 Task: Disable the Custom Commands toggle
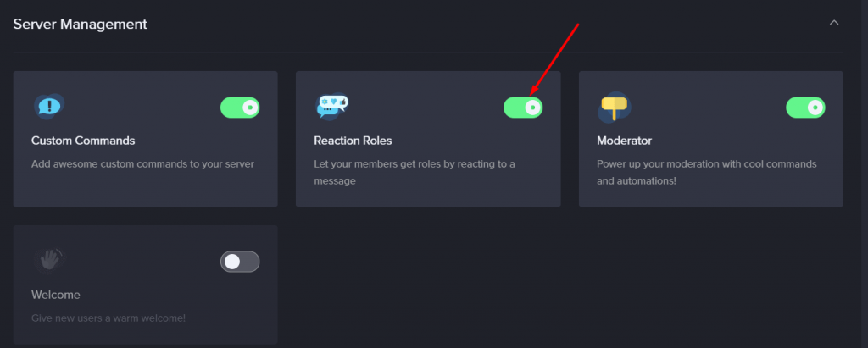coord(240,108)
